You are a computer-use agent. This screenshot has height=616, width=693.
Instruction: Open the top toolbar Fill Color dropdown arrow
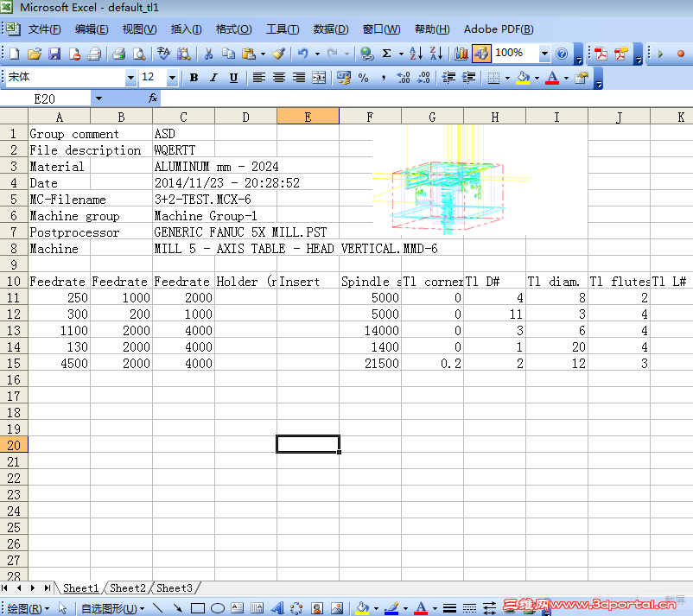537,79
